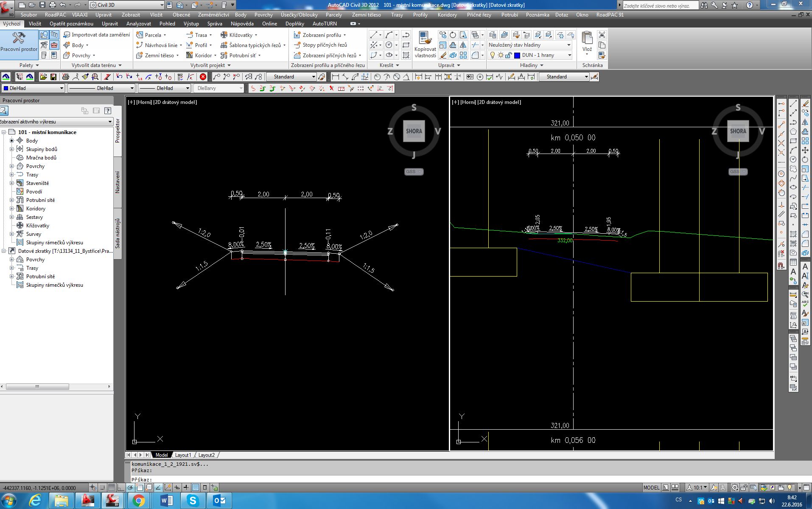Screen dimensions: 812x509
Task: Click the rectangle draw tool in Kreslit
Action: 406,45
